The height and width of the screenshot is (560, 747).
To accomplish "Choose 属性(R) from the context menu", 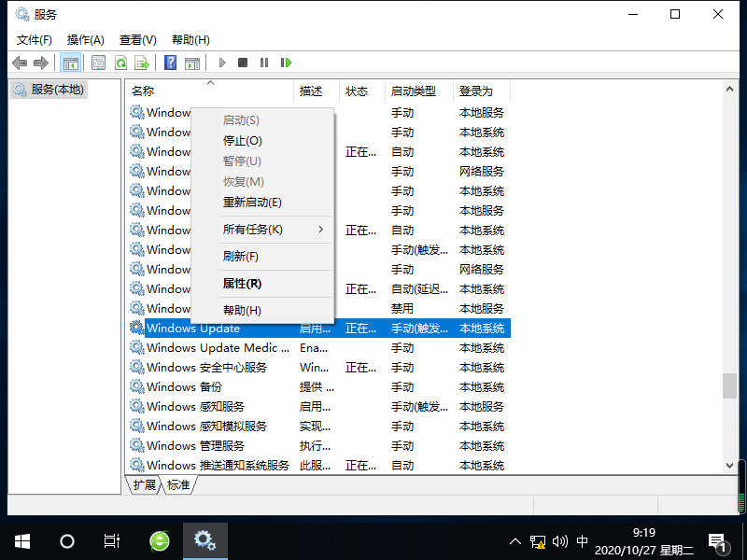I will pyautogui.click(x=242, y=284).
